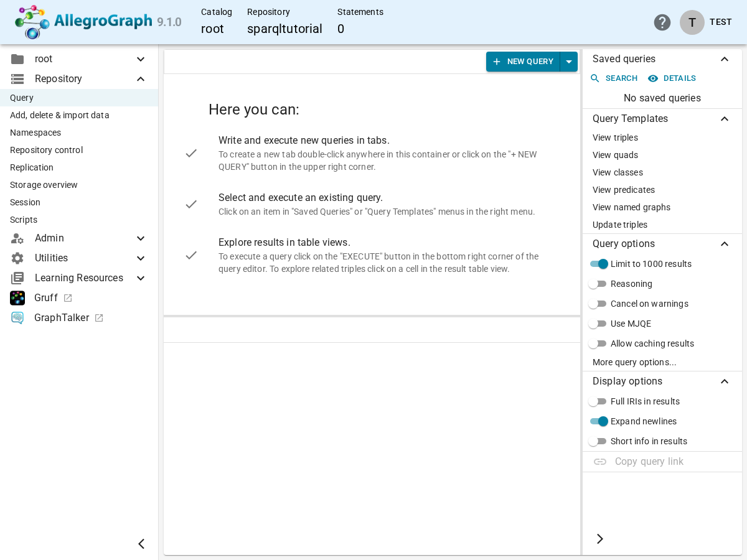Click the Details button

pyautogui.click(x=672, y=78)
